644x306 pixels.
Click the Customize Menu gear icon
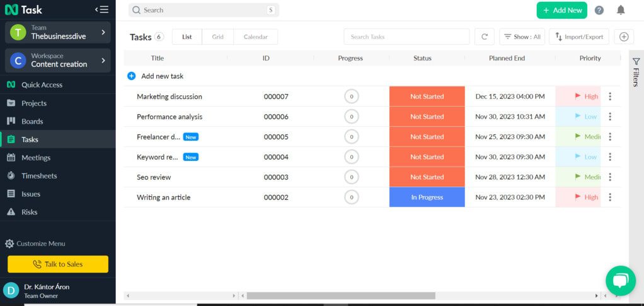(x=9, y=244)
